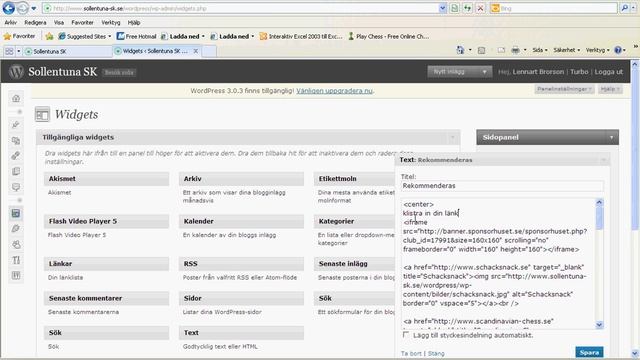Click the Spara button
Viewport: 640px width, 360px height.
point(589,352)
